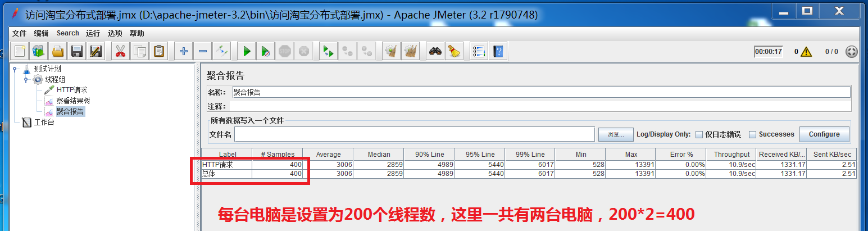Screen dimensions: 868x231
Task: Paste with the clipboard icon
Action: (159, 52)
